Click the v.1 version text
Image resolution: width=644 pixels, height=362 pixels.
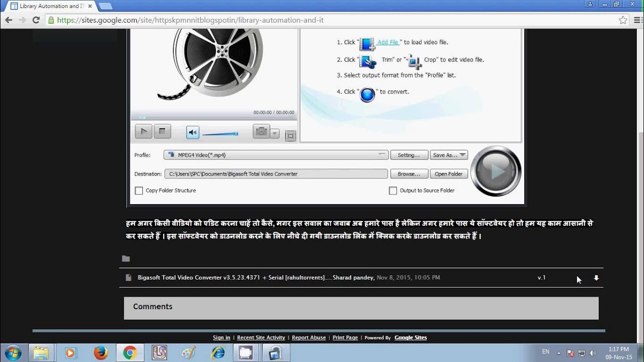541,278
